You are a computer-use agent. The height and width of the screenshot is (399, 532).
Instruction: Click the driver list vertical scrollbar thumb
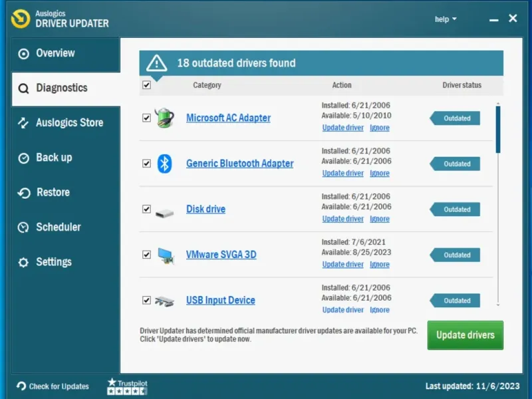coord(497,130)
